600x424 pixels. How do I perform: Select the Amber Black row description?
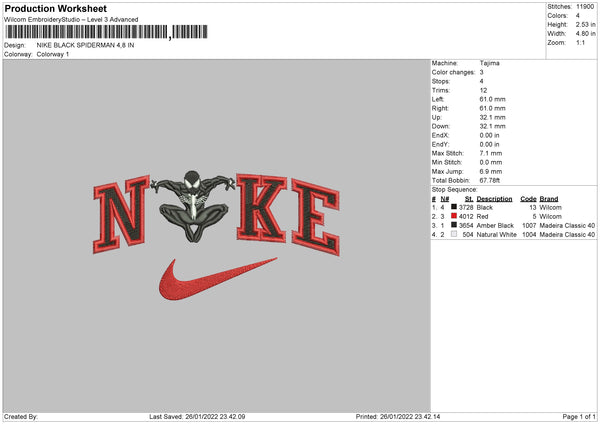(x=495, y=225)
